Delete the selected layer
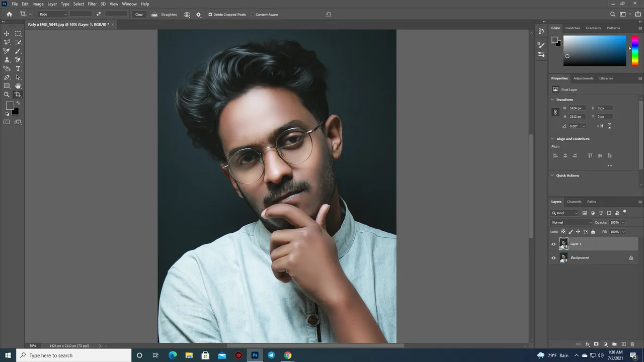644x362 pixels. click(x=632, y=344)
